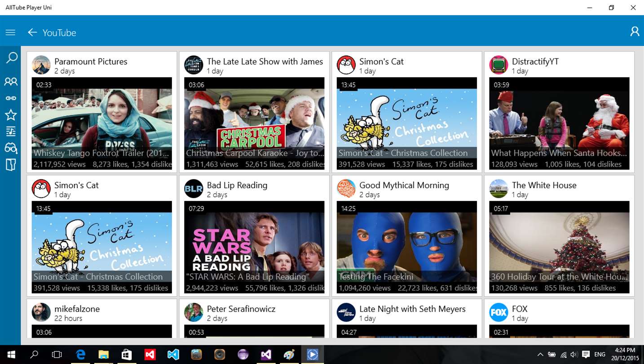The width and height of the screenshot is (644, 364).
Task: Play STAR WARS Bad Lip Reading thumbnail
Action: point(254,247)
